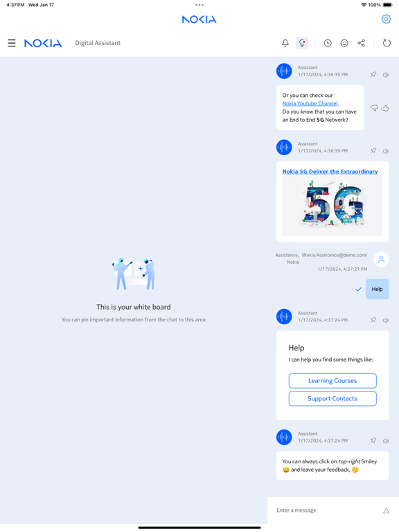Toggle the lightbulb tips icon

(302, 43)
